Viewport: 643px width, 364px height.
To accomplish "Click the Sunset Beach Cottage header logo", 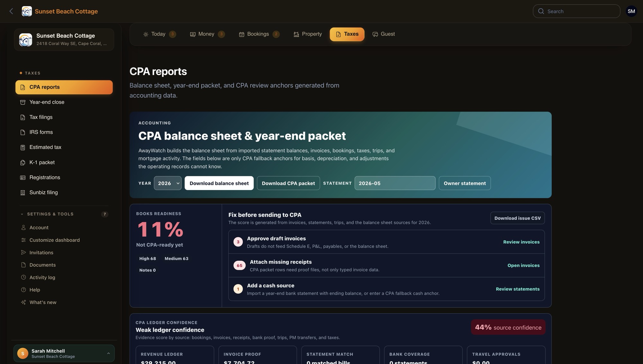I will [27, 11].
